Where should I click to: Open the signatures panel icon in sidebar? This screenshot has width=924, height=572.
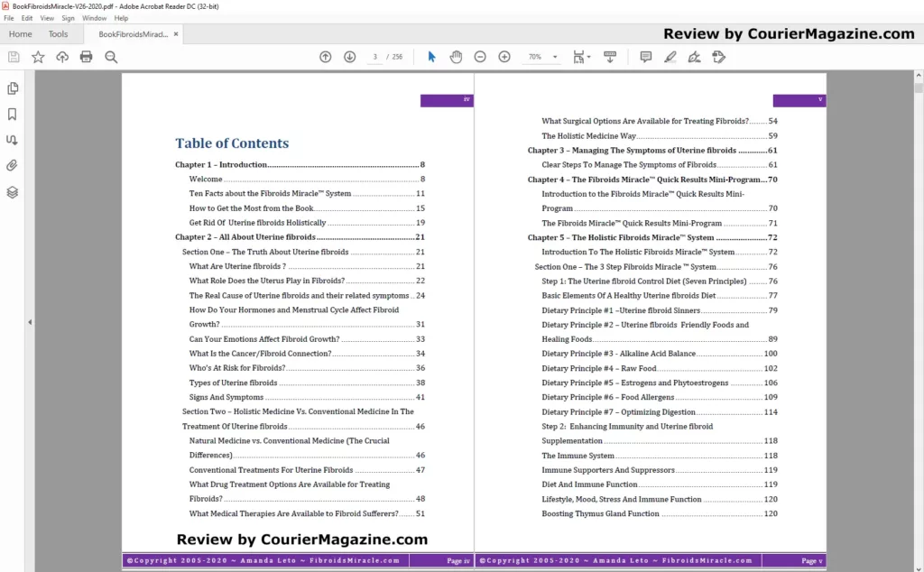click(x=13, y=140)
